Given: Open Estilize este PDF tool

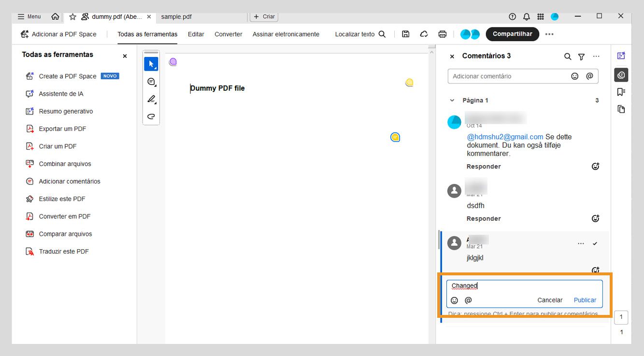Looking at the screenshot, I should click(x=56, y=199).
